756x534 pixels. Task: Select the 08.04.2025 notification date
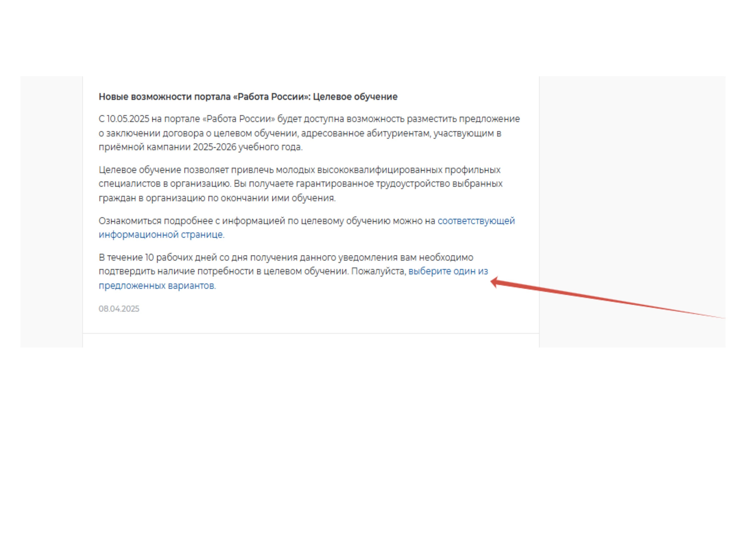[x=119, y=309]
